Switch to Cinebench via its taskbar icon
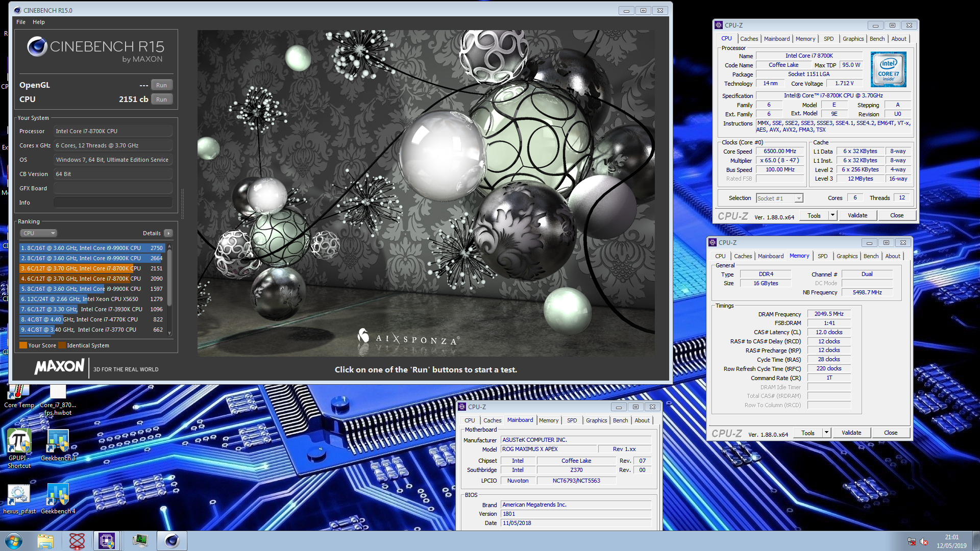 [x=172, y=541]
